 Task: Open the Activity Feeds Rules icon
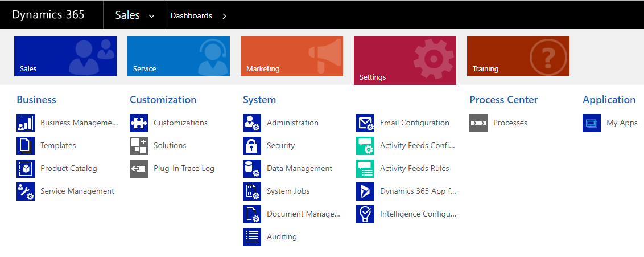click(365, 169)
